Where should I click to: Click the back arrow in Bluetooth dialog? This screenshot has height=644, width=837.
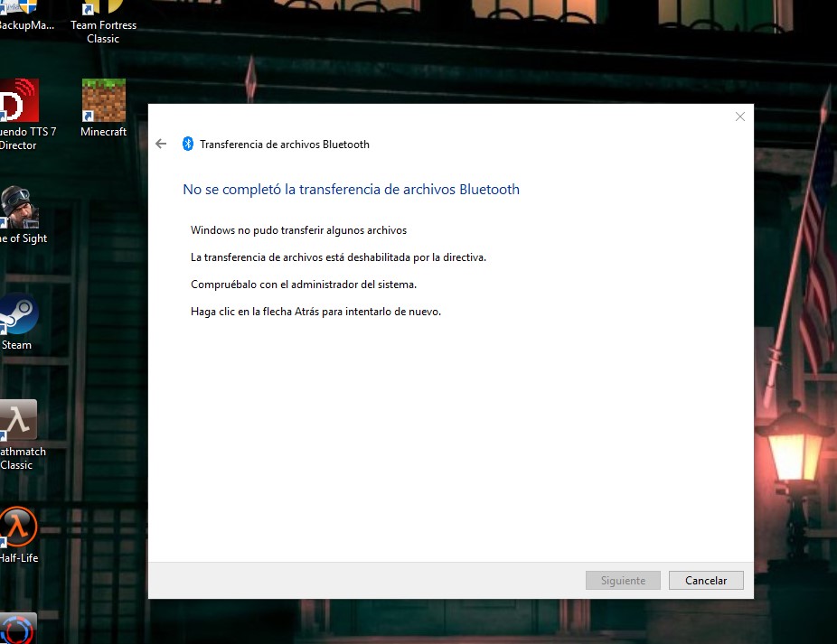[x=161, y=144]
